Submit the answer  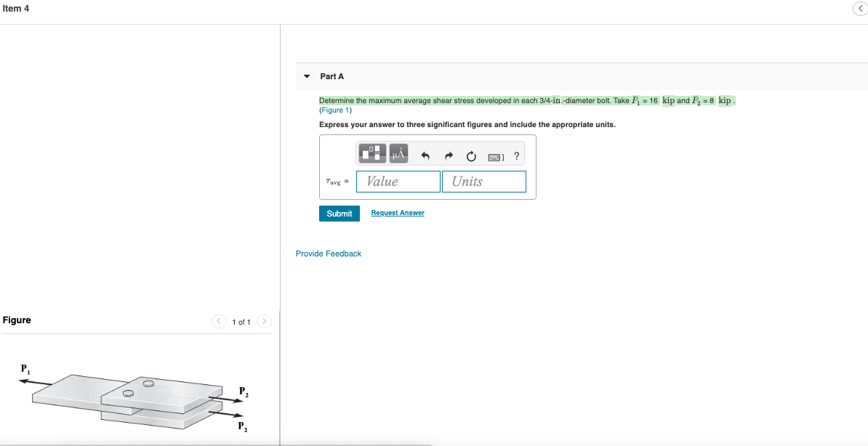[x=339, y=214]
